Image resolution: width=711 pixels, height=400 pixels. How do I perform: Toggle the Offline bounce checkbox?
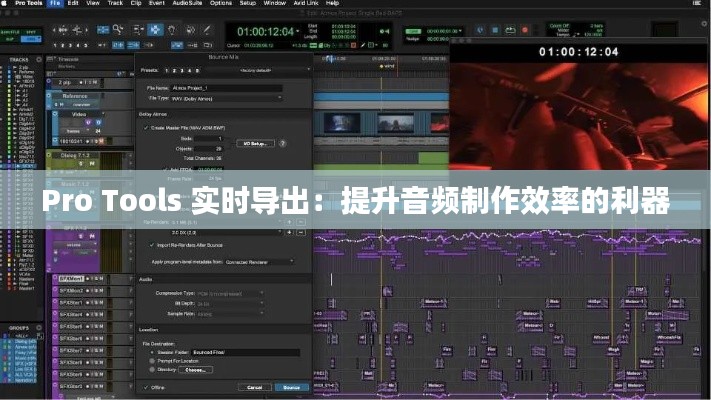point(146,387)
